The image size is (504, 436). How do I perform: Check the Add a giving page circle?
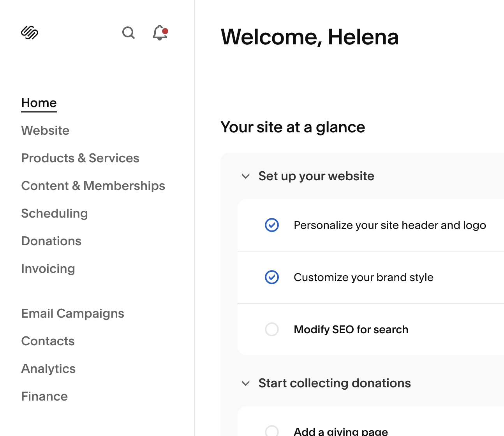(272, 431)
